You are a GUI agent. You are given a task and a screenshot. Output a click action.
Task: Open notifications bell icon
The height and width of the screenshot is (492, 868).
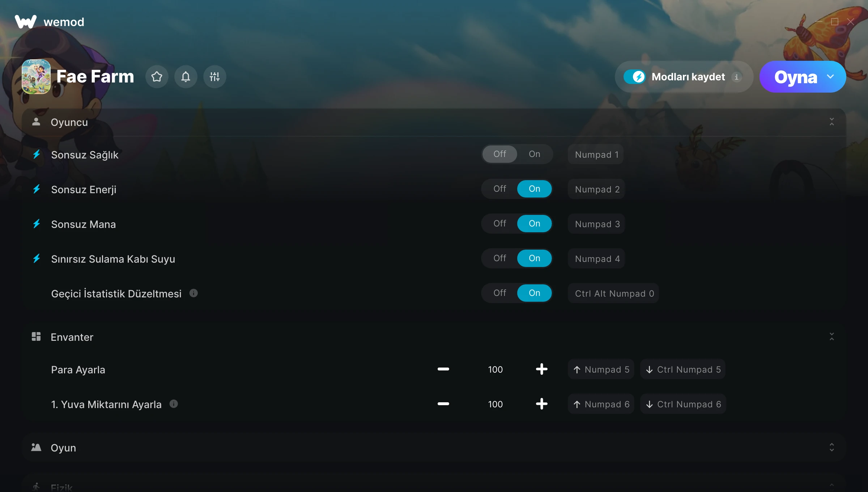click(186, 77)
